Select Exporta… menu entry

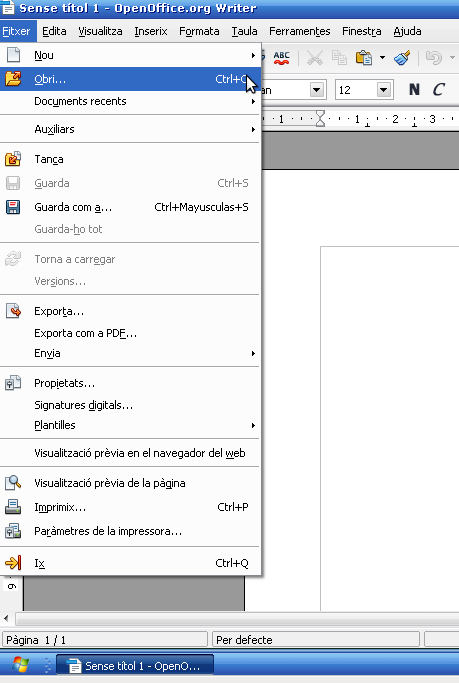coord(130,311)
